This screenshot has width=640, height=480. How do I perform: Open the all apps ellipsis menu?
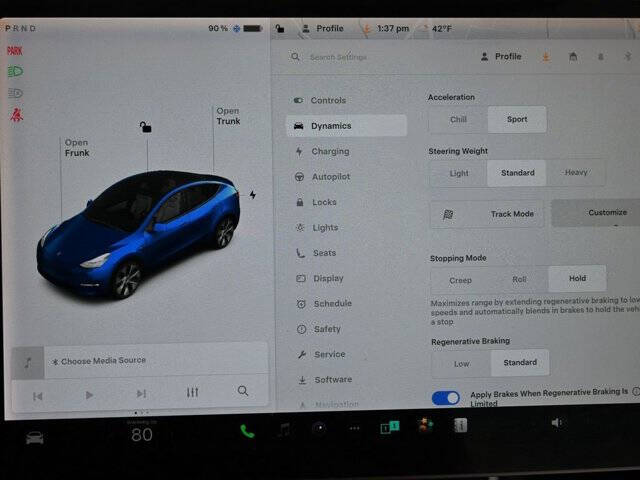355,428
